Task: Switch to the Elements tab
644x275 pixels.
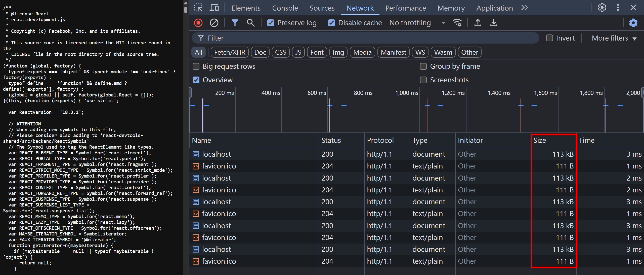Action: pyautogui.click(x=246, y=8)
